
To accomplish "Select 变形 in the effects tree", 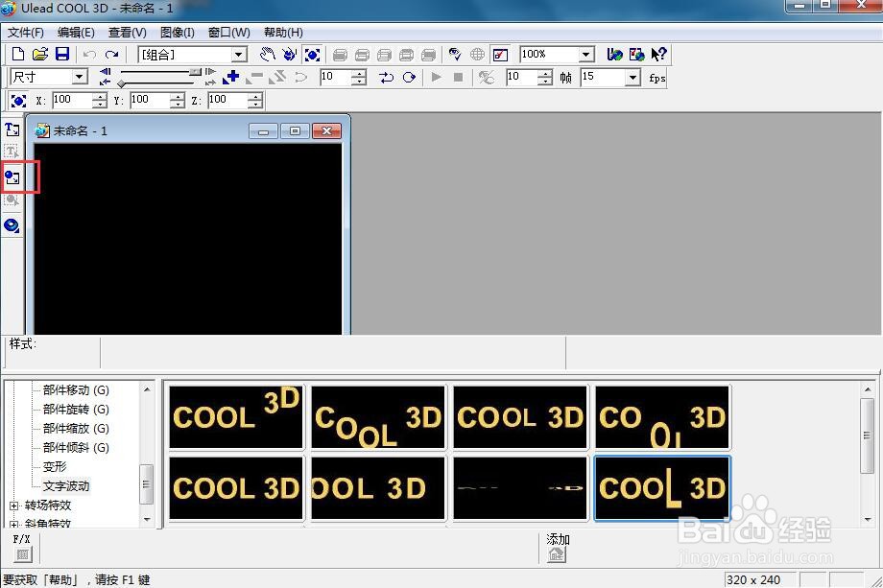I will [55, 466].
